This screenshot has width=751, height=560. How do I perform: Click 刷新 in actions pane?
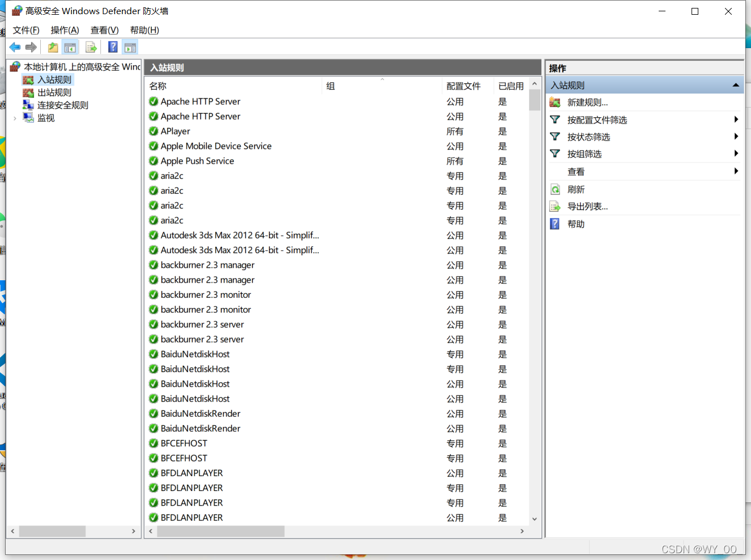pos(576,190)
